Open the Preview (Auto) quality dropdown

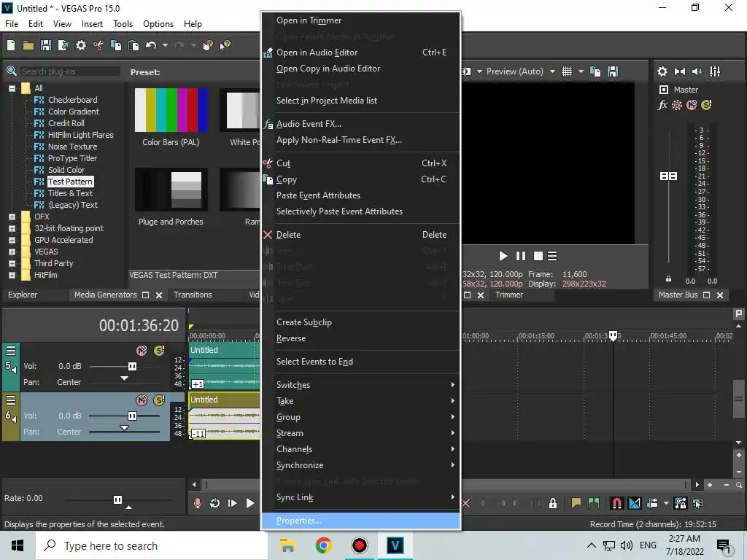552,71
